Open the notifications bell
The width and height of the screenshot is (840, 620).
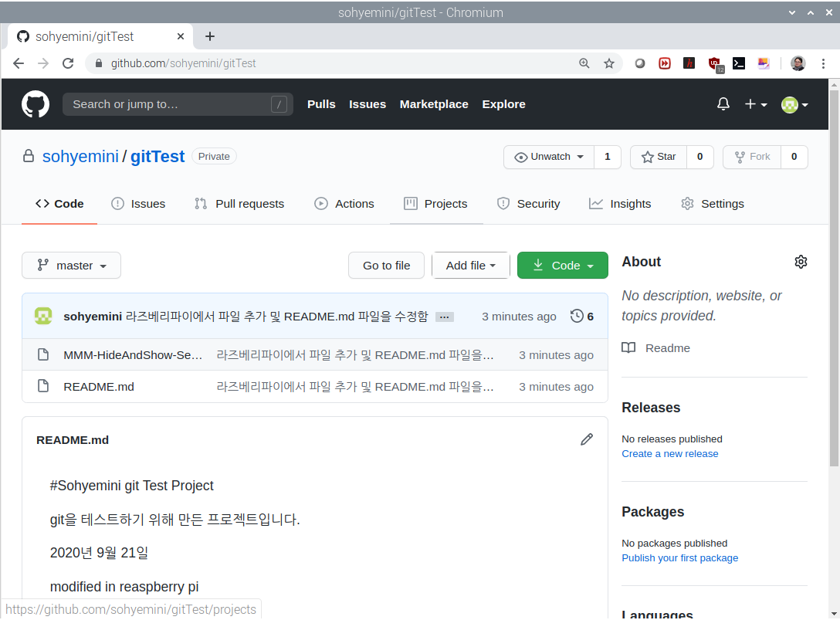pyautogui.click(x=723, y=104)
